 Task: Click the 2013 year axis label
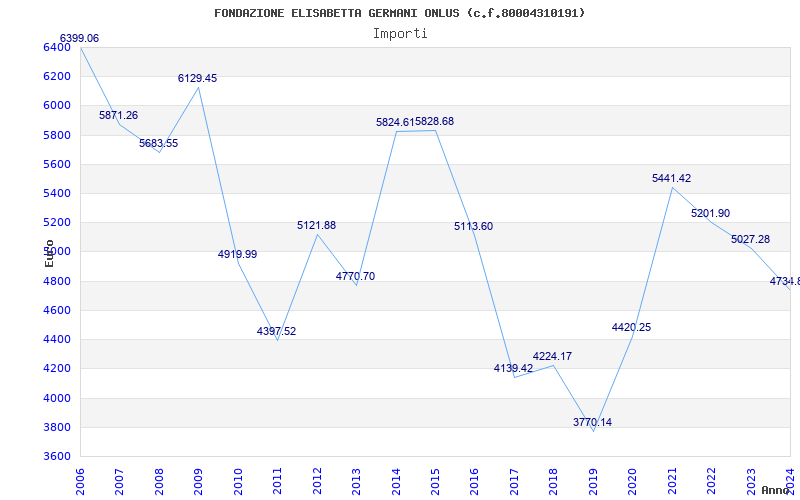[x=356, y=481]
